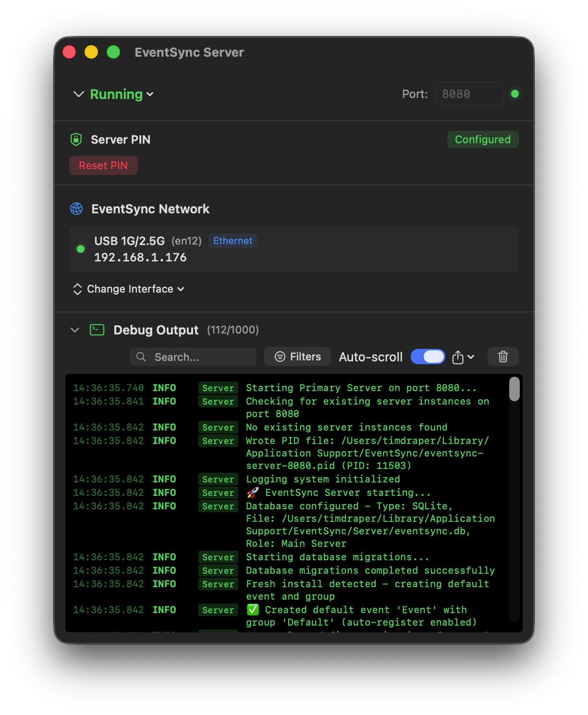Click the 'Wrote PID file' log message
Viewport: 588px width, 715px height.
click(367, 453)
